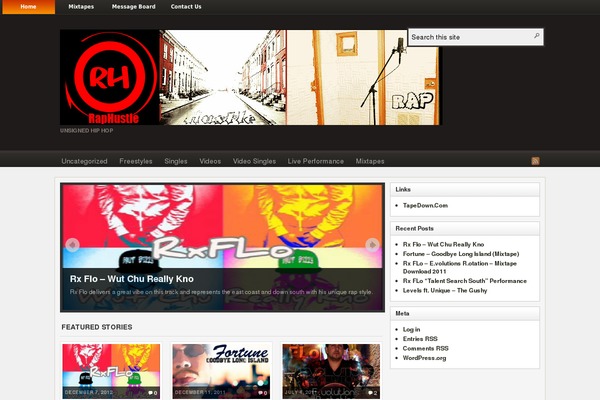Visit the WordPress.org link
The width and height of the screenshot is (600, 400).
click(x=424, y=358)
